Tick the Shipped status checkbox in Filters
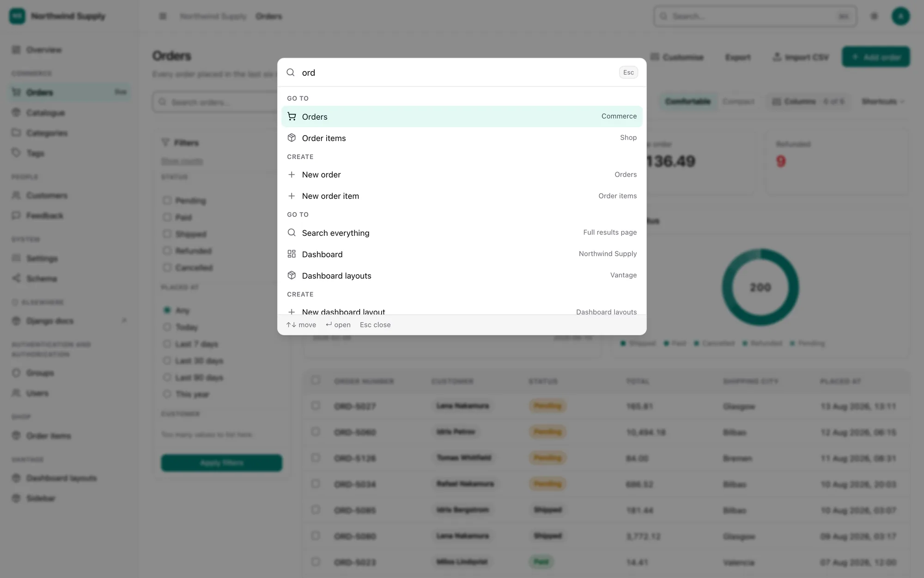 click(167, 234)
